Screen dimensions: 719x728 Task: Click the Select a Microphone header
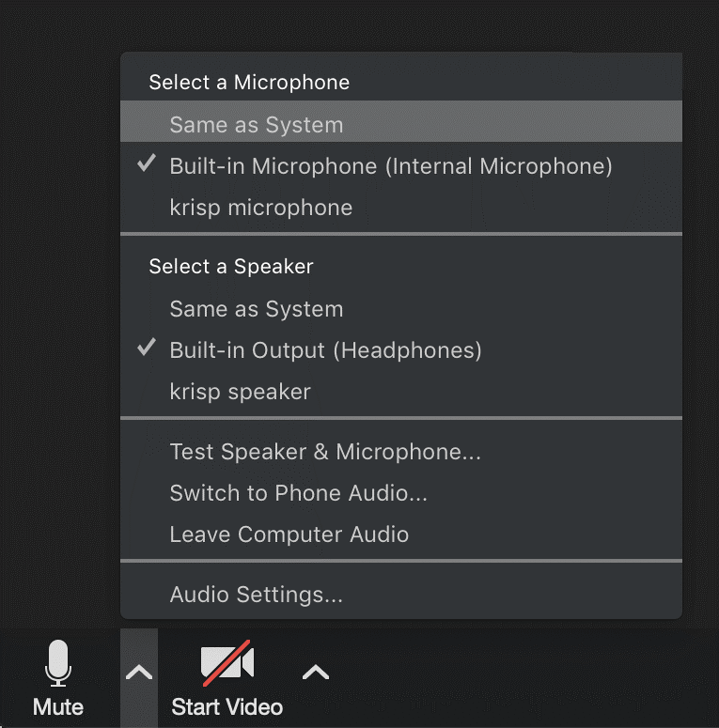(x=249, y=83)
